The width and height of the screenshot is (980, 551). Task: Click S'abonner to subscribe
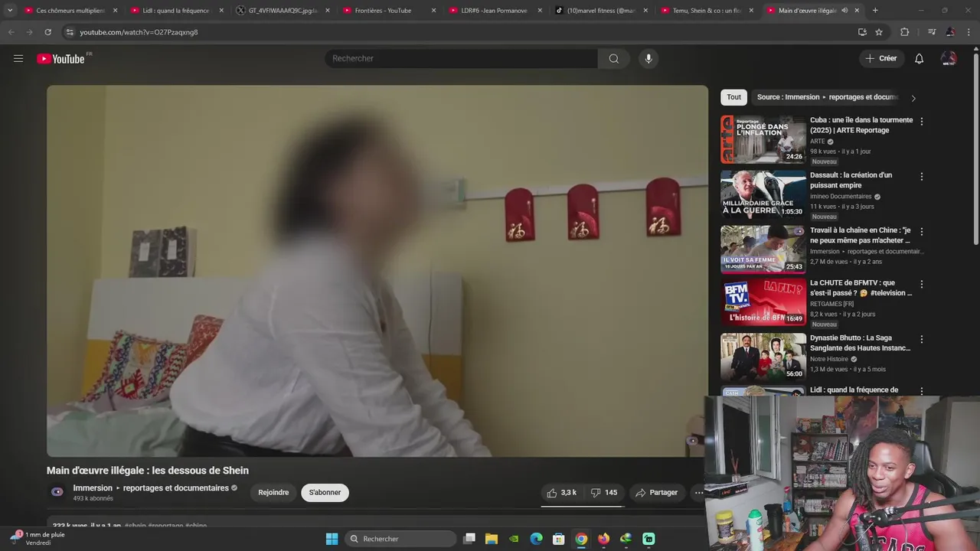[325, 493]
